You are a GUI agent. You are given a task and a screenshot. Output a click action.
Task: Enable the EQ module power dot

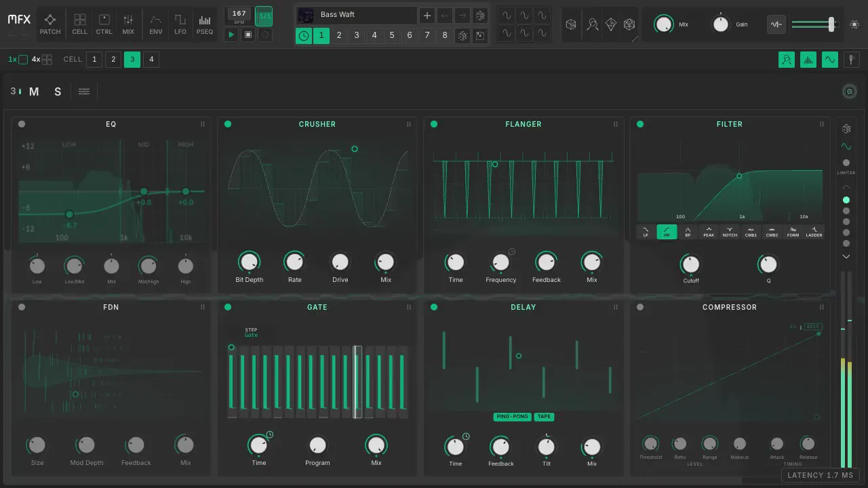click(22, 124)
